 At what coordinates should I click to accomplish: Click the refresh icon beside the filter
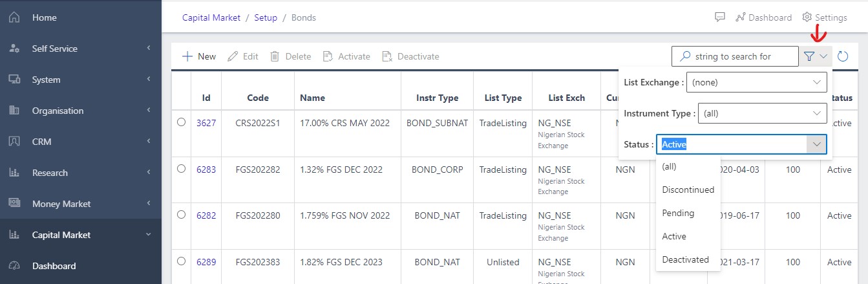843,56
